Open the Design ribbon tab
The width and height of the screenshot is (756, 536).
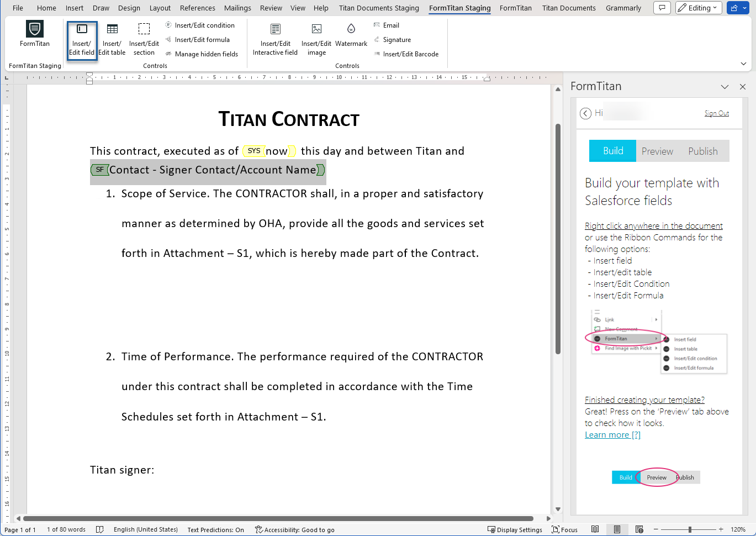click(x=129, y=8)
